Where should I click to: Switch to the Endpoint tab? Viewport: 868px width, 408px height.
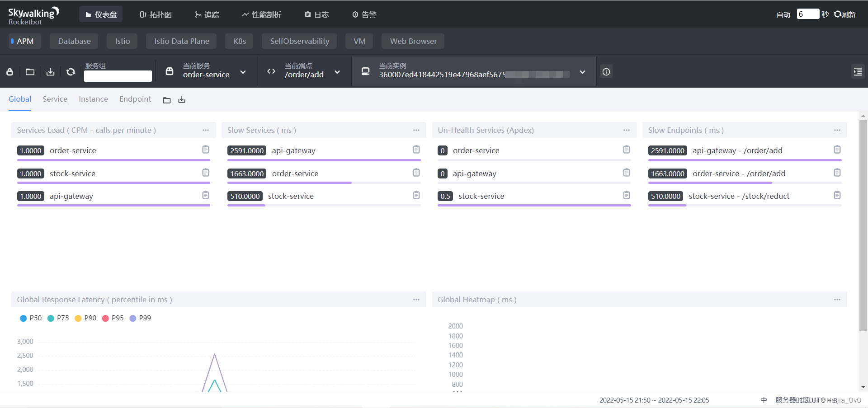tap(135, 99)
